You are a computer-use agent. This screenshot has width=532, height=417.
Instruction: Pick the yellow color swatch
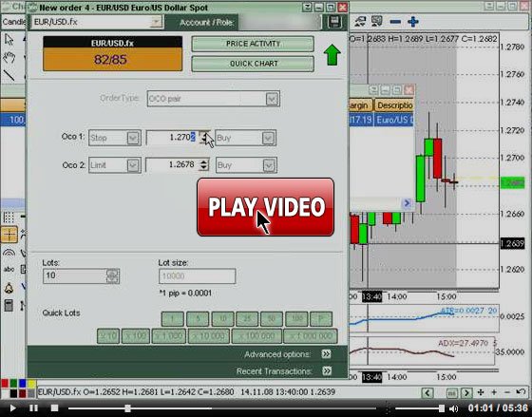(x=31, y=384)
